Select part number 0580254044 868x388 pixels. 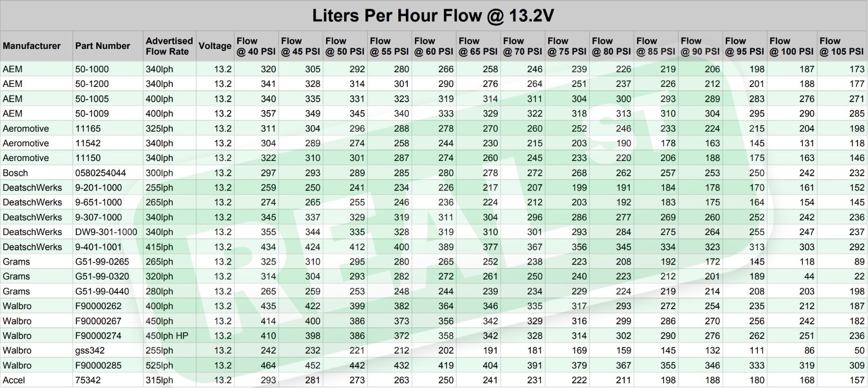(x=101, y=173)
